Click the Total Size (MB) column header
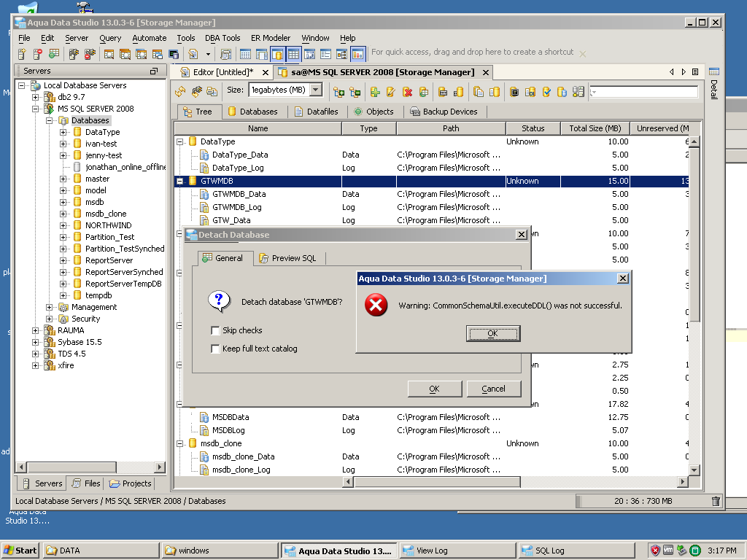 pyautogui.click(x=595, y=128)
